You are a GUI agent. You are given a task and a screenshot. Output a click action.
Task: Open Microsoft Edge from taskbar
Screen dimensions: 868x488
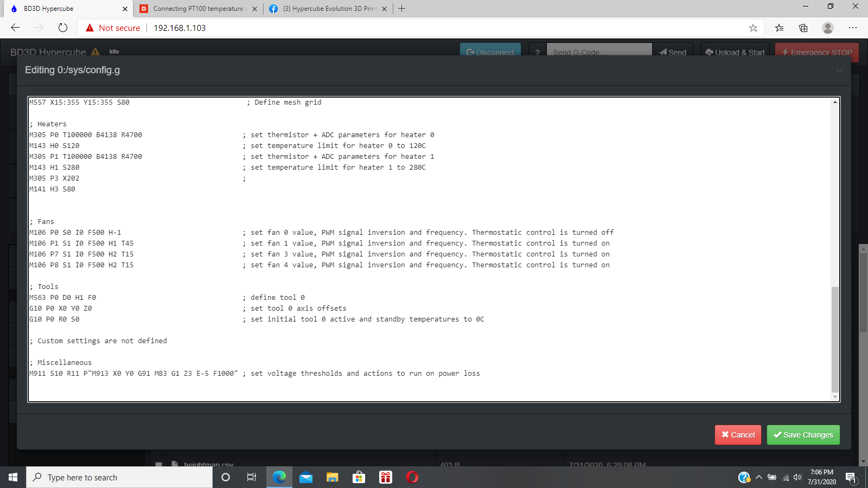pyautogui.click(x=279, y=477)
